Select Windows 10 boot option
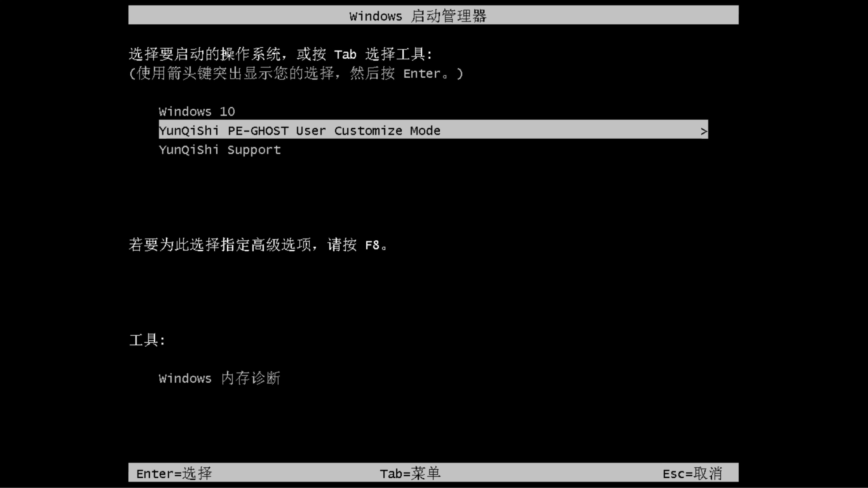The image size is (868, 488). point(197,111)
